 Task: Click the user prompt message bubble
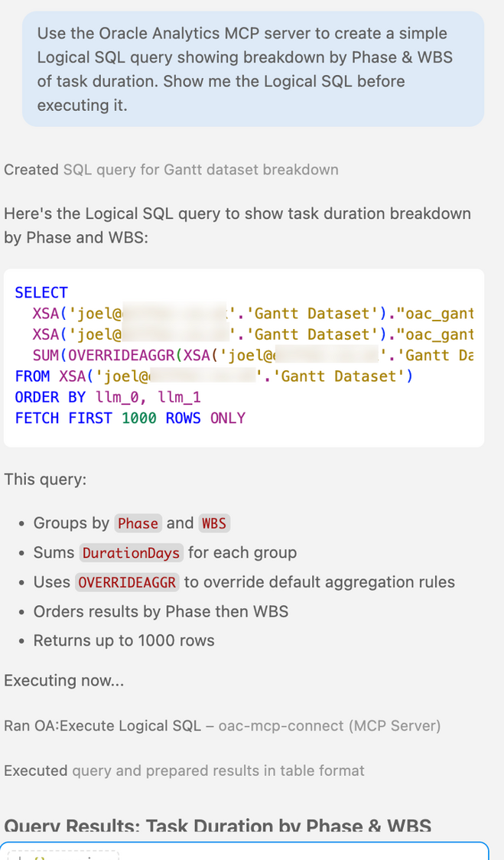pos(253,69)
